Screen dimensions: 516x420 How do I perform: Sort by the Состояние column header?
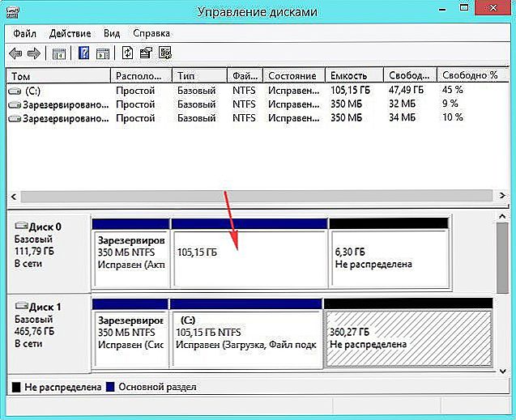(294, 76)
